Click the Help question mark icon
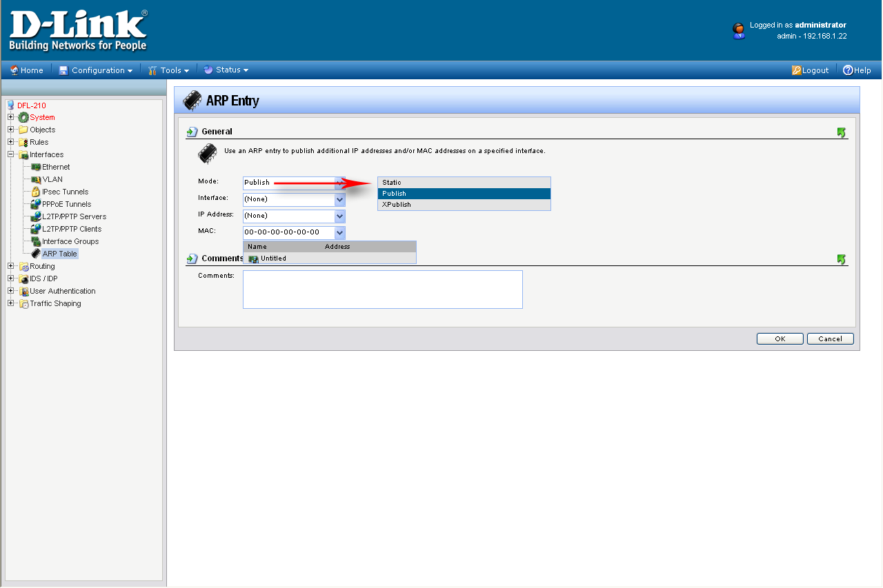 (x=848, y=70)
